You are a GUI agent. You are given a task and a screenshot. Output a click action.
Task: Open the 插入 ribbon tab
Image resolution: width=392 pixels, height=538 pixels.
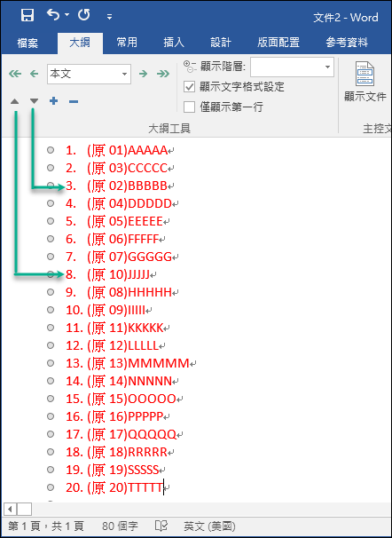click(174, 43)
